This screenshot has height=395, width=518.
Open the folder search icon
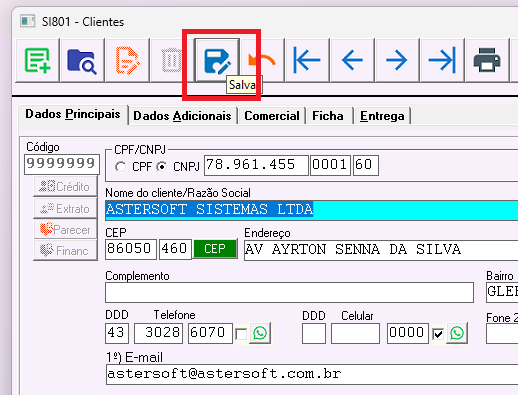(82, 60)
